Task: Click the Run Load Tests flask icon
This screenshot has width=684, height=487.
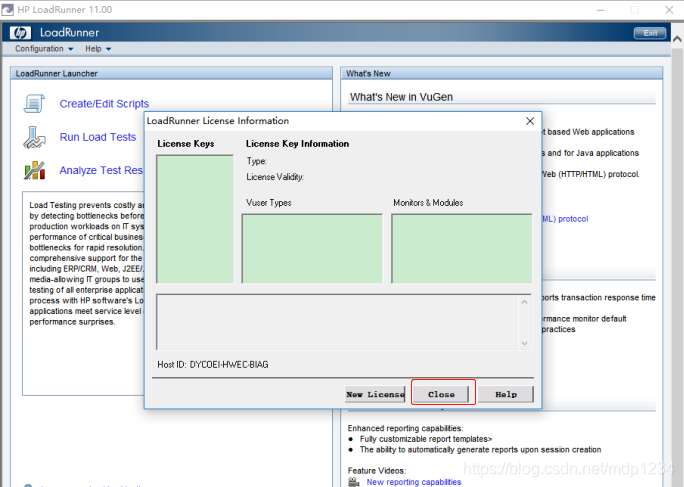Action: pyautogui.click(x=34, y=137)
